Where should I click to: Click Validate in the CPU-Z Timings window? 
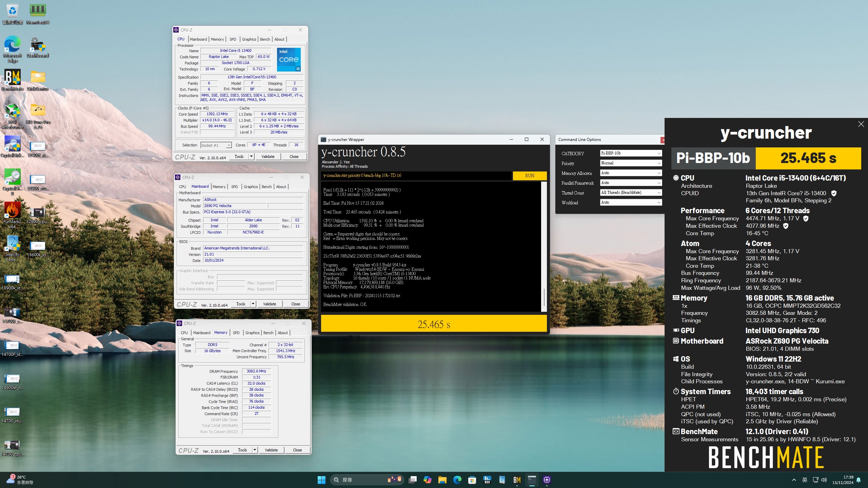click(x=271, y=450)
